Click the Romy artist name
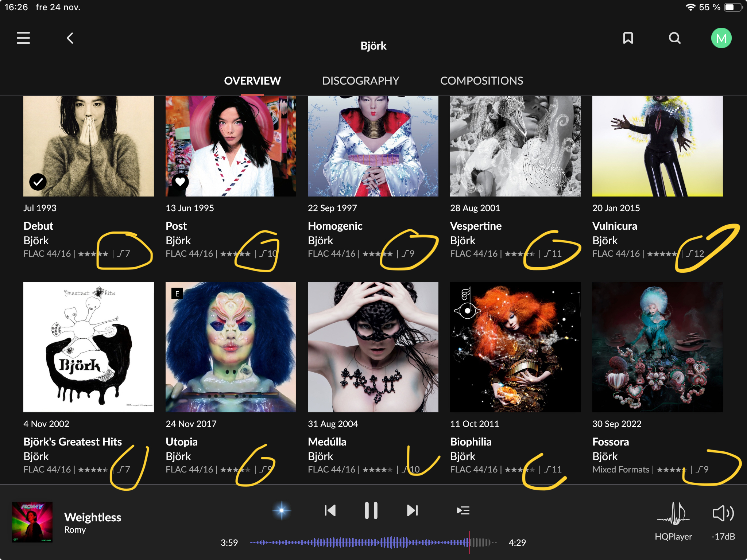The width and height of the screenshot is (747, 560). pos(75,530)
